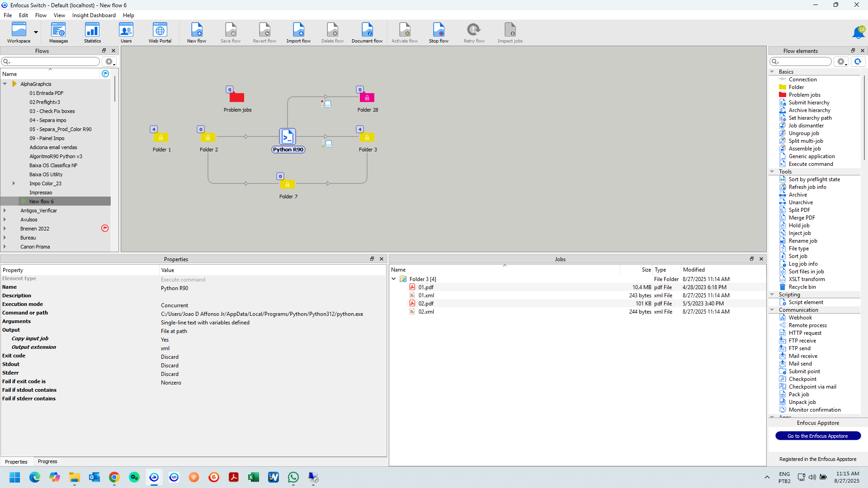Open the Flow menu
This screenshot has width=868, height=488.
pyautogui.click(x=41, y=15)
